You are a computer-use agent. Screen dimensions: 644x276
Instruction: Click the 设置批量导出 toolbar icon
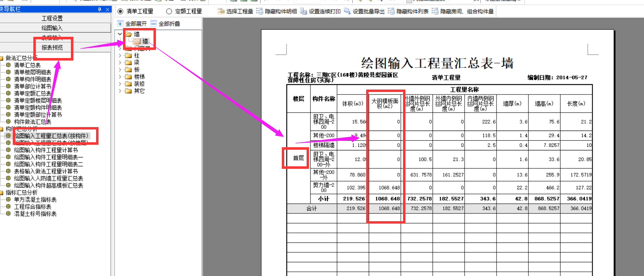click(x=347, y=11)
